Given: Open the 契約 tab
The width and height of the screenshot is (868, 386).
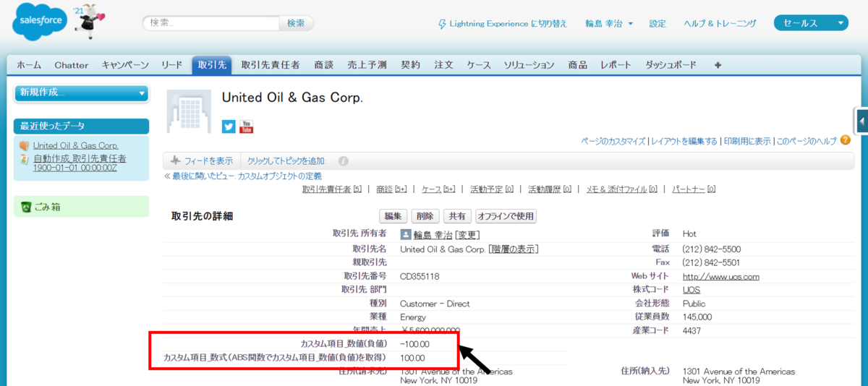Looking at the screenshot, I should [410, 65].
